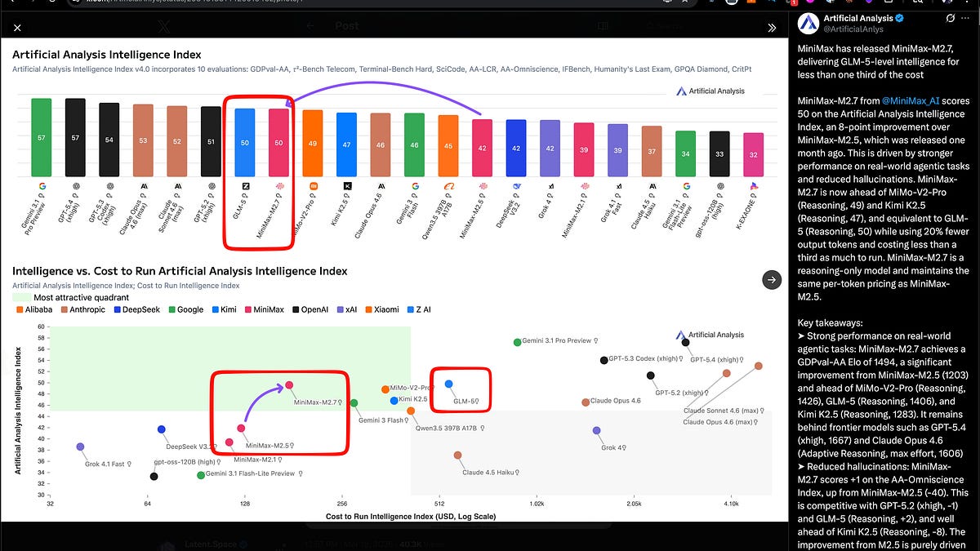
Task: Click the back arrow beside the Post heading
Action: point(310,26)
